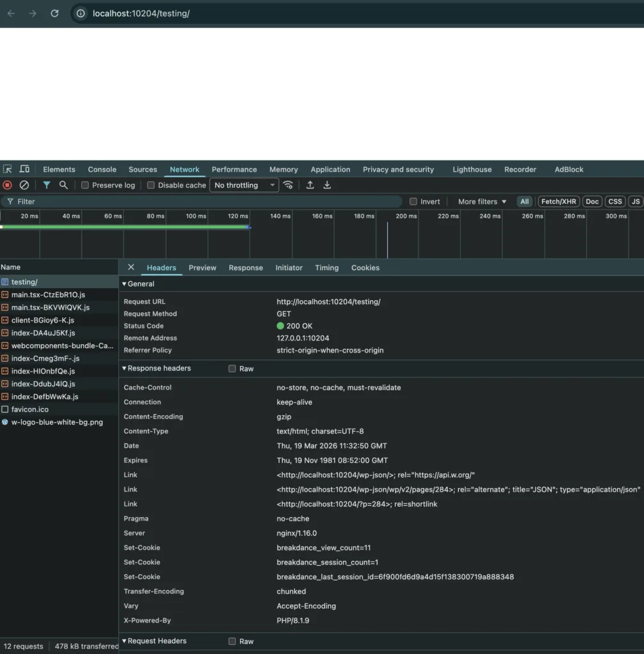This screenshot has width=644, height=654.
Task: Open the More filters dropdown
Action: pos(480,201)
